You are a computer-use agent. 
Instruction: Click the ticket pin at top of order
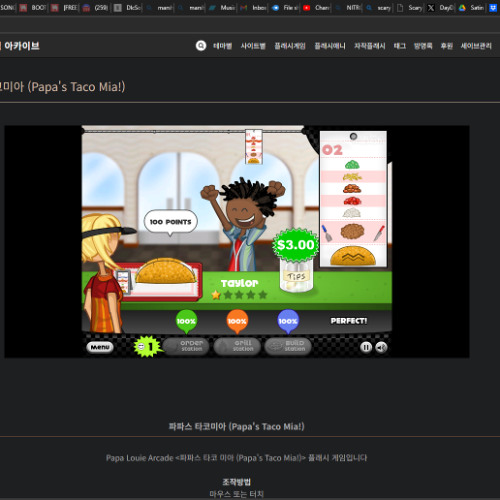pyautogui.click(x=353, y=136)
